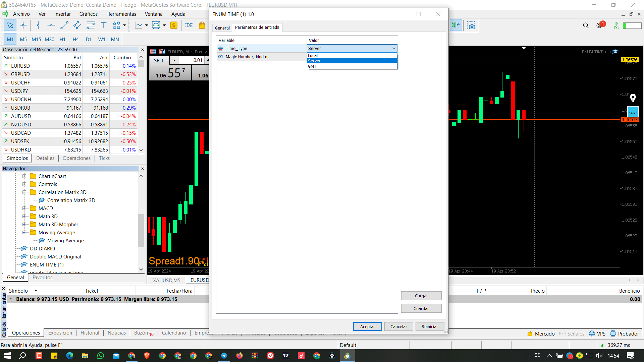Viewport: 644px width, 362px height.
Task: Draw a vertical line tool
Action: [38, 25]
